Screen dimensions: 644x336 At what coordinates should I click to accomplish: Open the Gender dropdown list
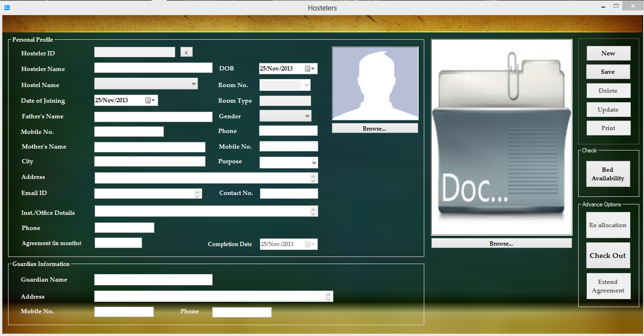[x=307, y=115]
